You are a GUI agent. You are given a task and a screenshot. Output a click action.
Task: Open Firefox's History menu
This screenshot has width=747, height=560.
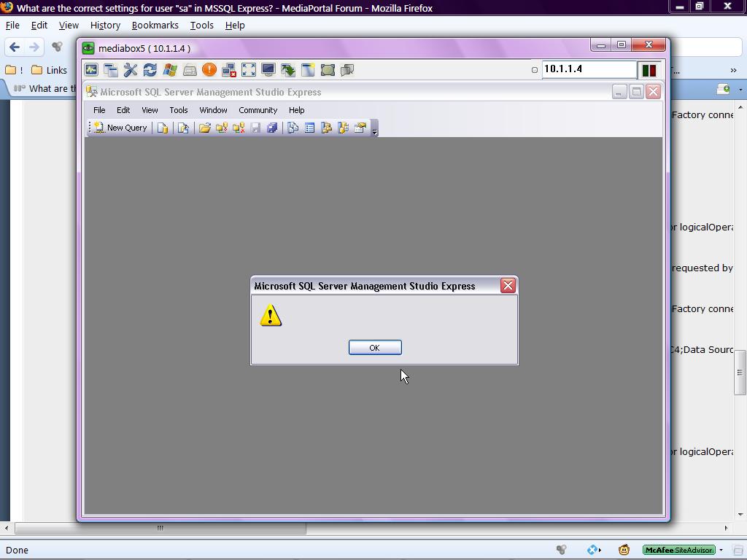coord(105,26)
